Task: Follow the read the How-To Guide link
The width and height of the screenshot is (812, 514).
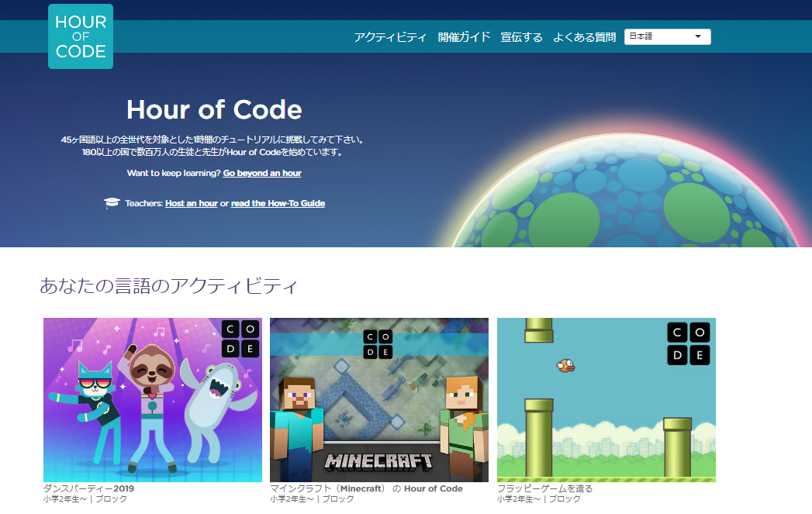Action: pos(278,203)
